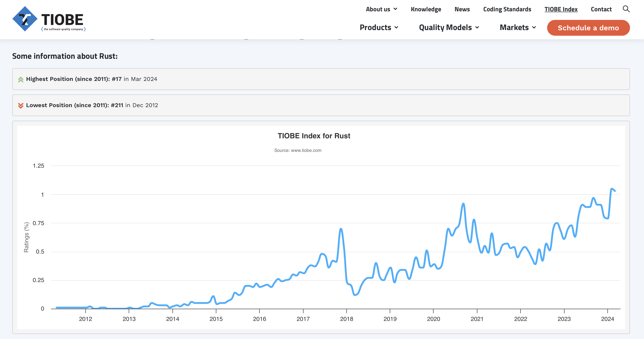
Task: Click the TIOBE diamond logo icon
Action: coord(25,19)
